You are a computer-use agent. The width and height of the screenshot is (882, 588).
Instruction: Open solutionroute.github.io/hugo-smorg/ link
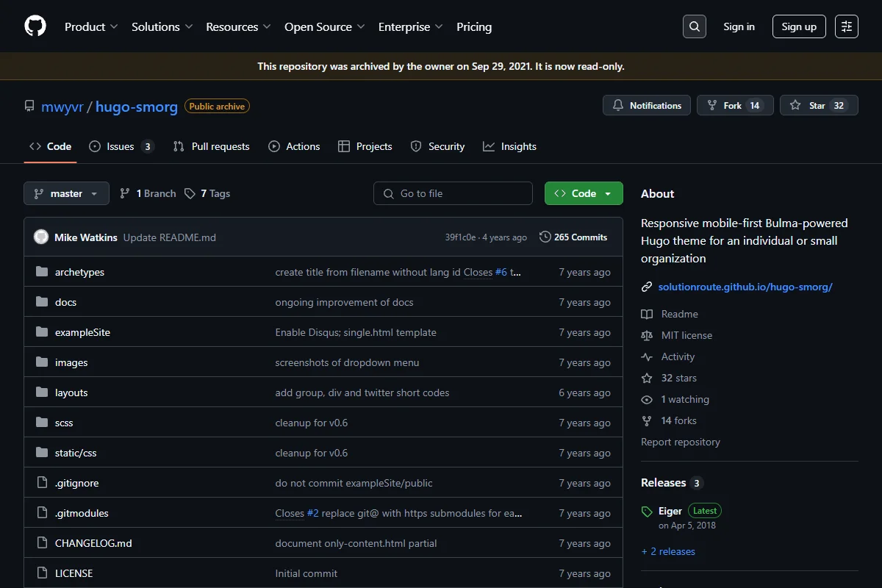coord(745,287)
